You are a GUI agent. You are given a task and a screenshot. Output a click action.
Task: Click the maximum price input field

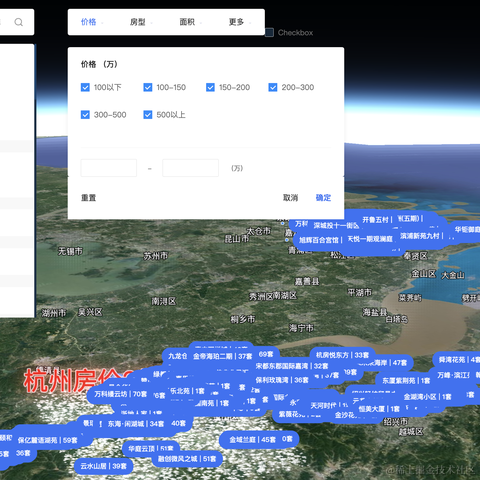[x=190, y=168]
